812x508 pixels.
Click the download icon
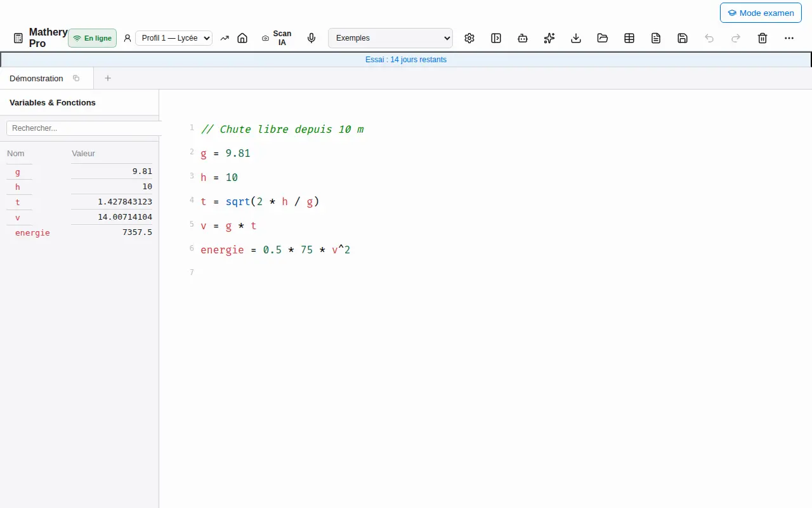point(576,38)
